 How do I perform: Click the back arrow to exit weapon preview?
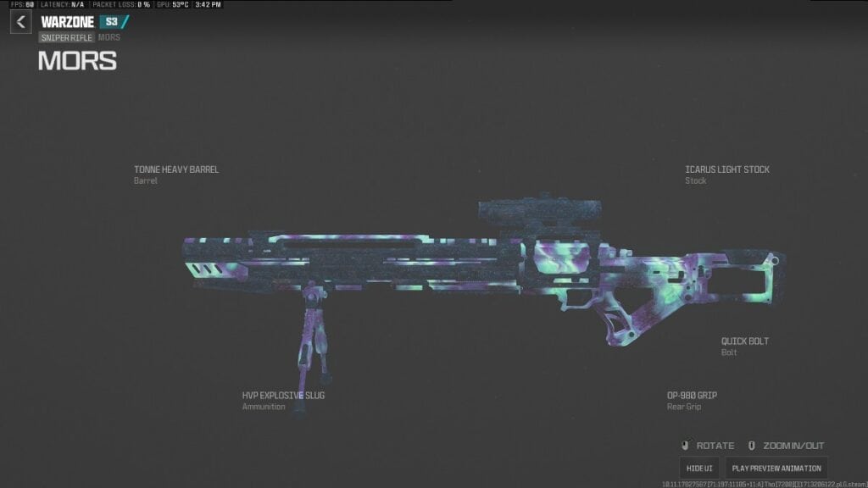(x=19, y=21)
